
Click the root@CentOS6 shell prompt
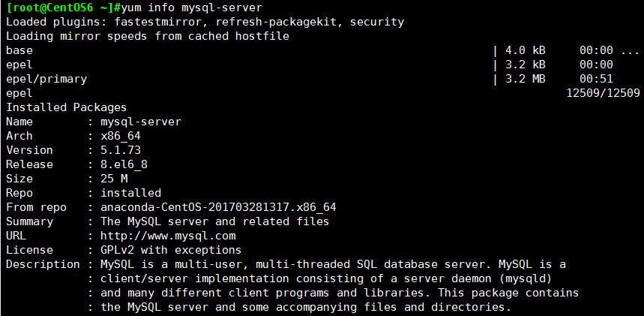[61, 8]
